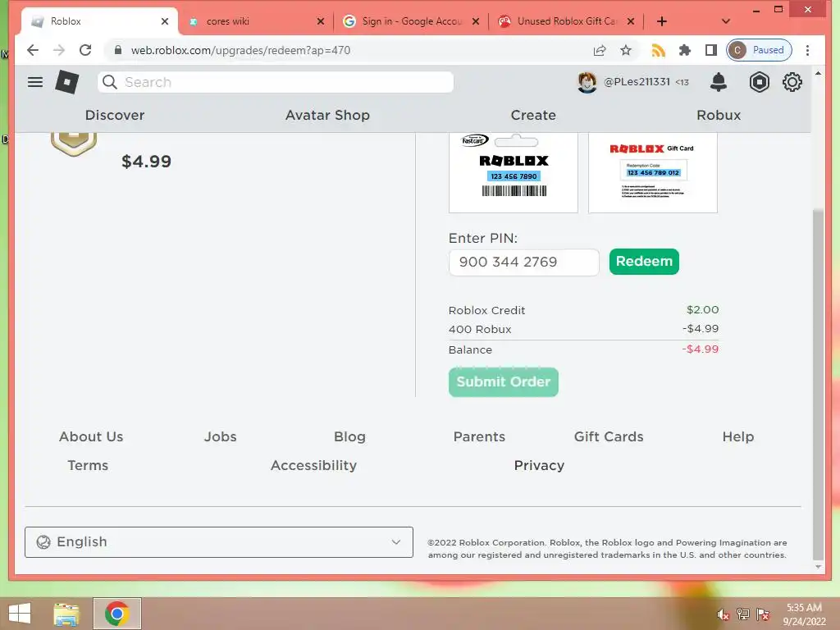This screenshot has height=630, width=840.
Task: Open the Help footer link
Action: (737, 436)
